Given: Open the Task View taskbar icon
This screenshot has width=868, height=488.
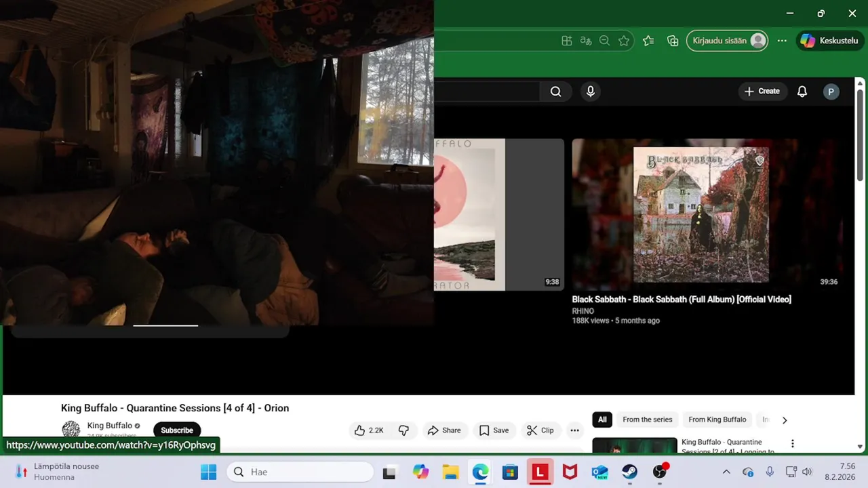Looking at the screenshot, I should [x=389, y=472].
